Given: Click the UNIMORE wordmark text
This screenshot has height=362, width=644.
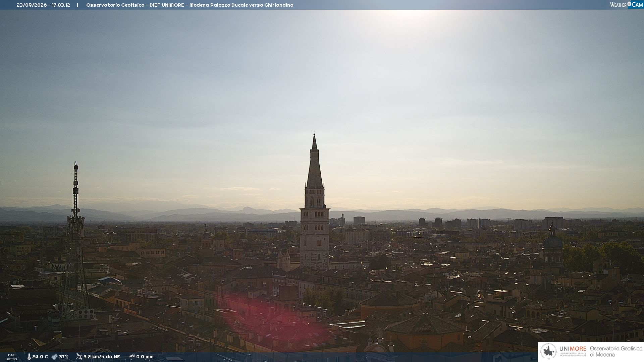Looking at the screenshot, I should 573,349.
